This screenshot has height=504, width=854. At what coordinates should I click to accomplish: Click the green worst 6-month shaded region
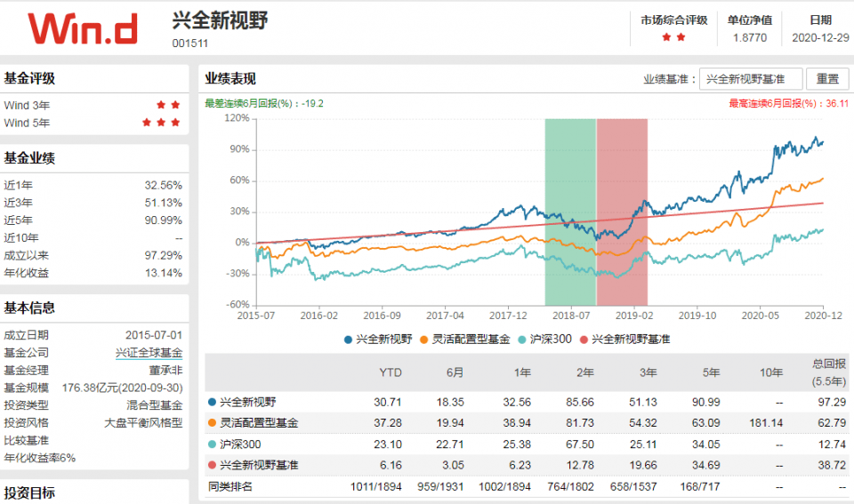pyautogui.click(x=570, y=212)
